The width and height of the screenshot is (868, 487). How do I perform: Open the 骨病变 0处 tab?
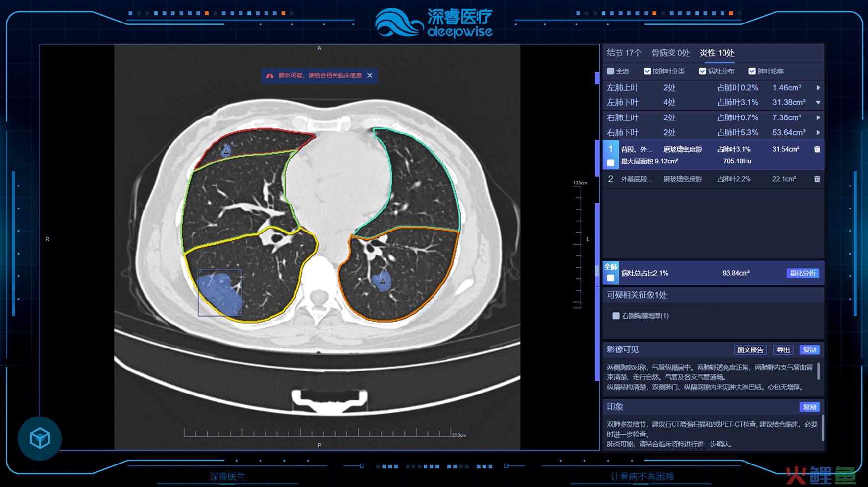pyautogui.click(x=670, y=53)
